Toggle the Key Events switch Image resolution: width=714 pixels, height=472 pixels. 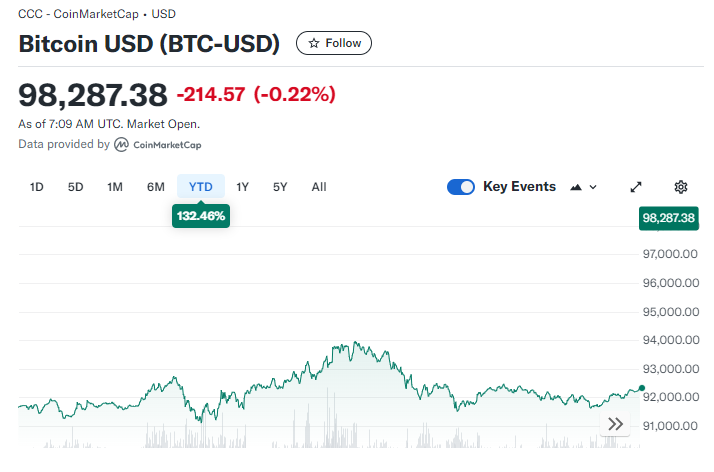coord(461,187)
